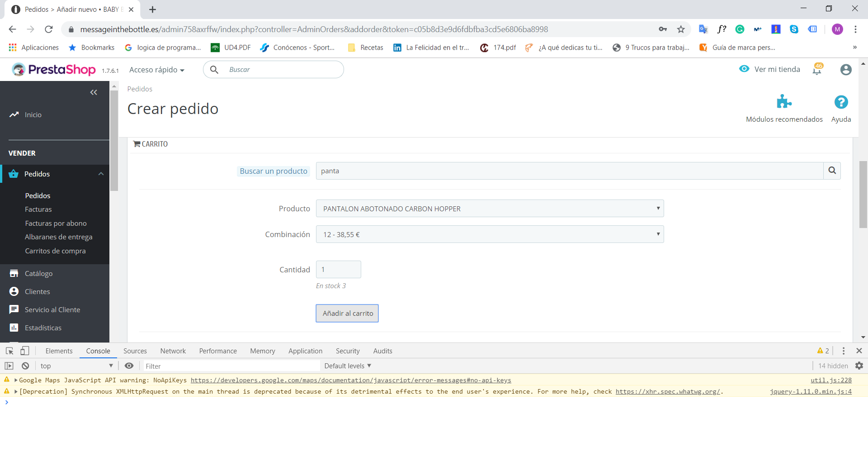The height and width of the screenshot is (466, 868).
Task: Close the DevTools panel
Action: [859, 351]
